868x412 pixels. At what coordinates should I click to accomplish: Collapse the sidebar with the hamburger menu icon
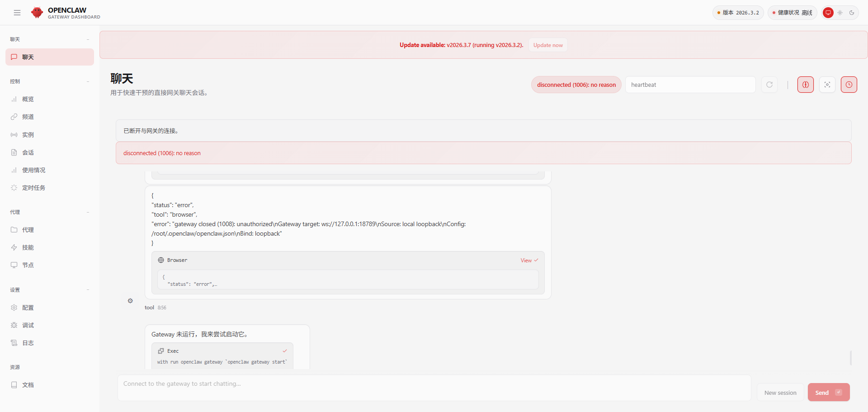(x=17, y=13)
